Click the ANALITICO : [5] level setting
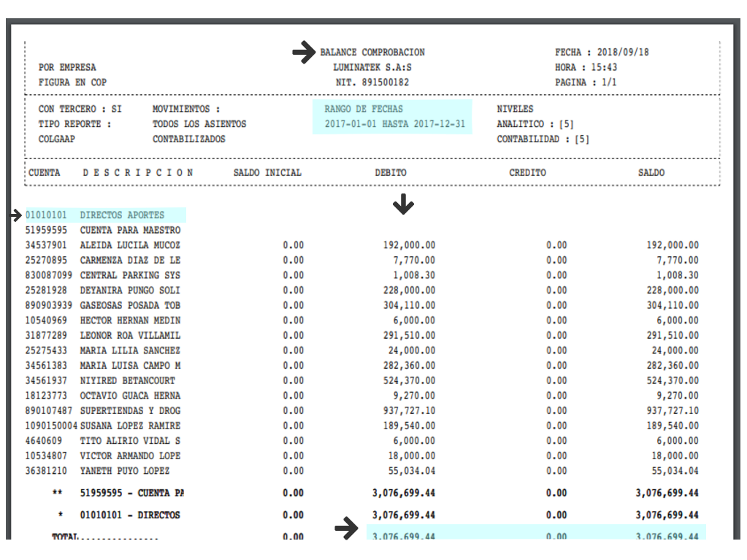747x560 pixels. 535,124
